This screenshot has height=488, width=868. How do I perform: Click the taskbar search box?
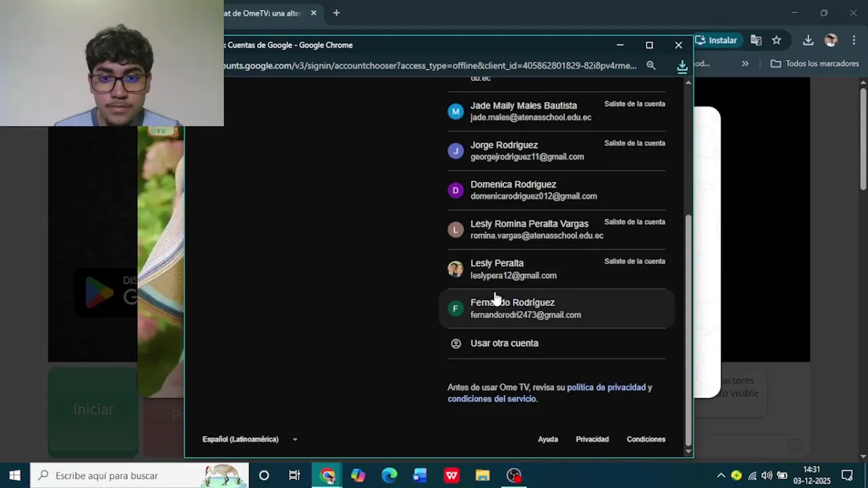tap(140, 475)
